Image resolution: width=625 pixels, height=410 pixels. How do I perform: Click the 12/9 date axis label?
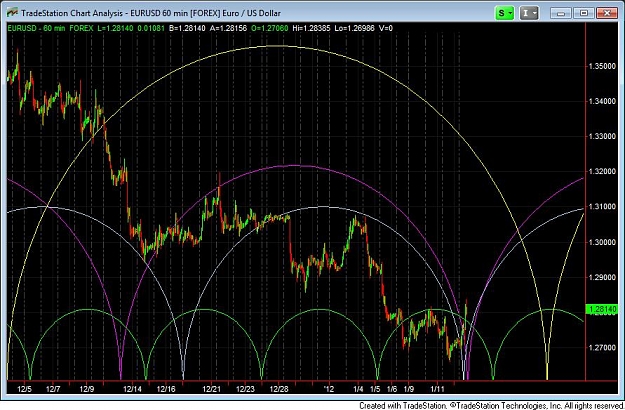pos(86,389)
